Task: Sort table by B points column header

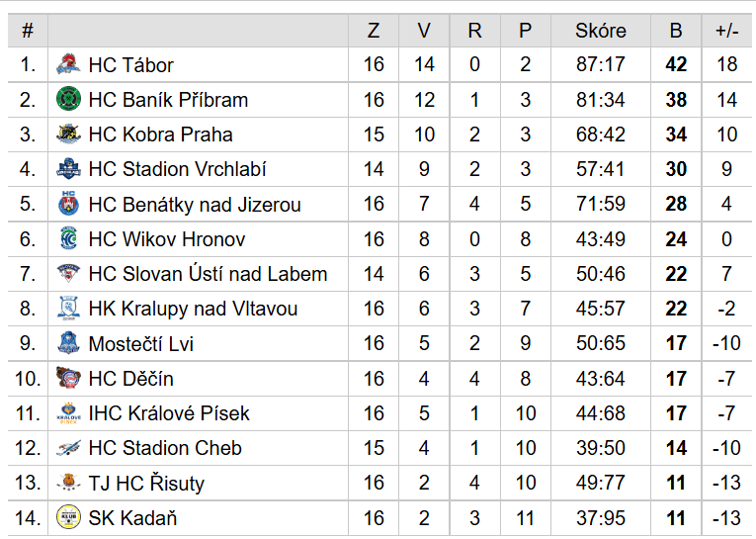Action: [676, 31]
